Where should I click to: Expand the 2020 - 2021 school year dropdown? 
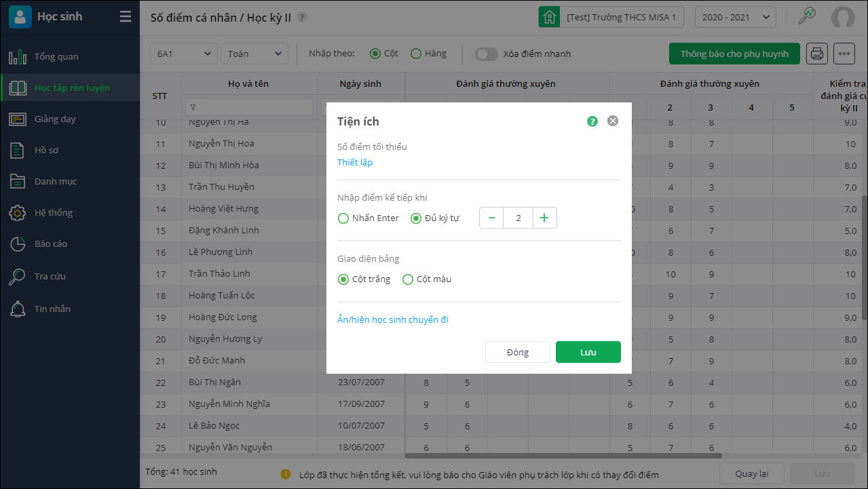click(735, 17)
